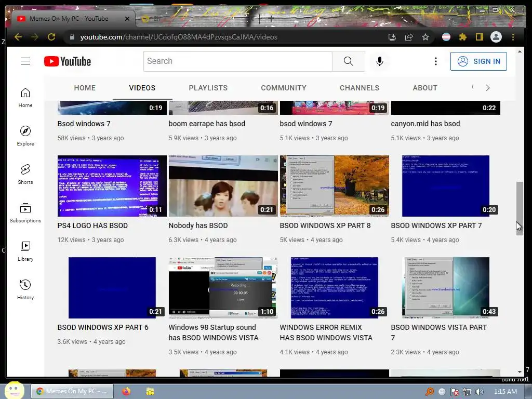The height and width of the screenshot is (399, 532).
Task: Click the page vertical scrollbar thumb
Action: pyautogui.click(x=520, y=208)
